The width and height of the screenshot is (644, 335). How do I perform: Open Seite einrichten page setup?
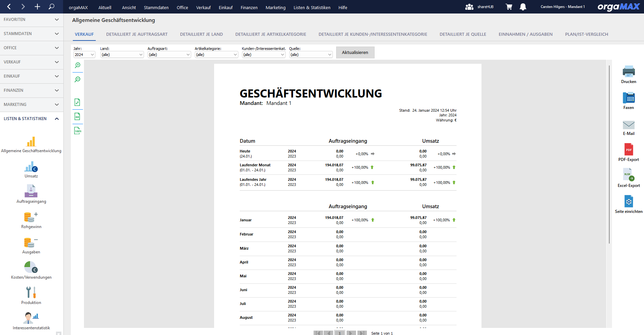628,201
